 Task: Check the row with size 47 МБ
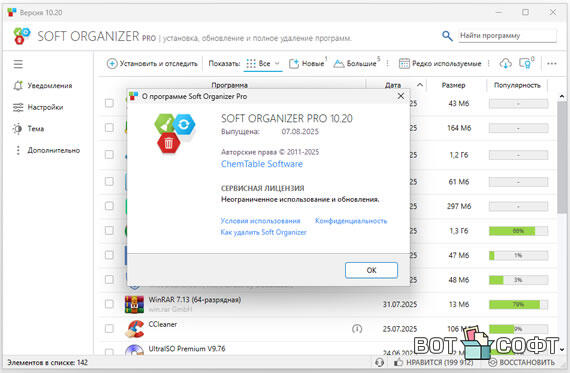coord(109,255)
